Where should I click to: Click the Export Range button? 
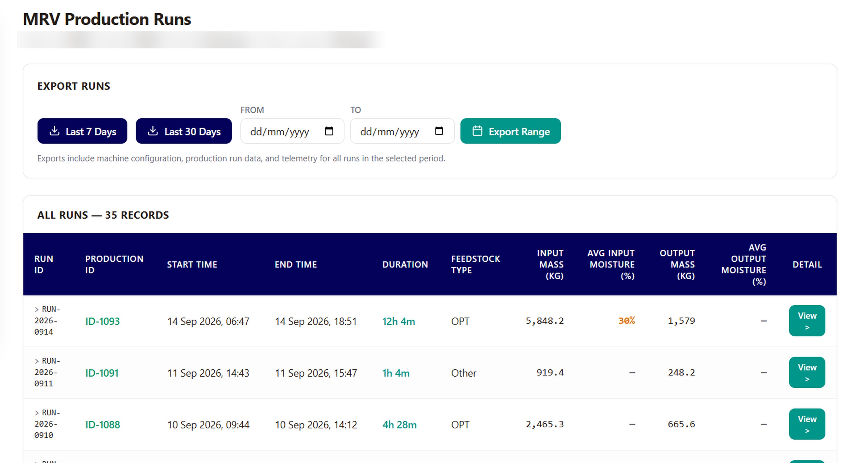click(510, 131)
